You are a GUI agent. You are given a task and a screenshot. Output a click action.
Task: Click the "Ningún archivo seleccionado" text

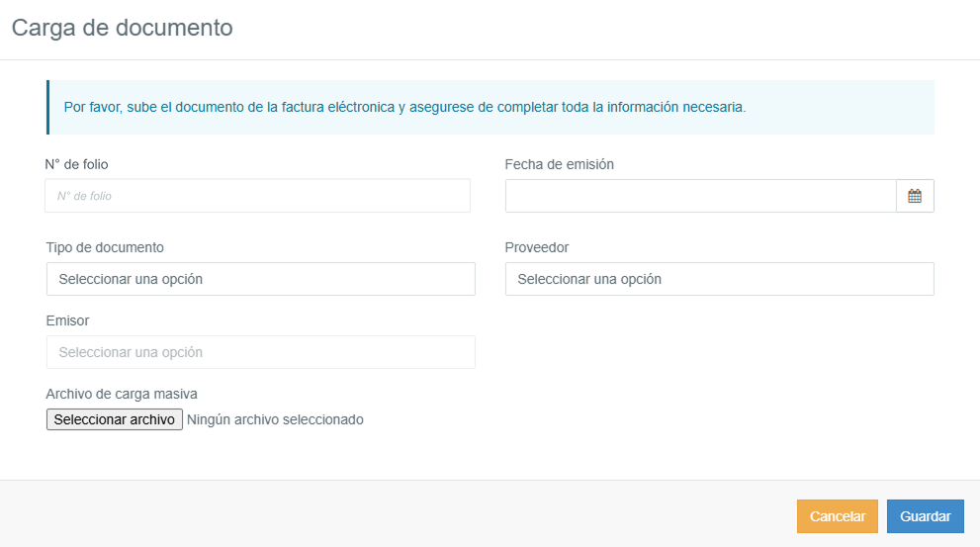pos(275,419)
